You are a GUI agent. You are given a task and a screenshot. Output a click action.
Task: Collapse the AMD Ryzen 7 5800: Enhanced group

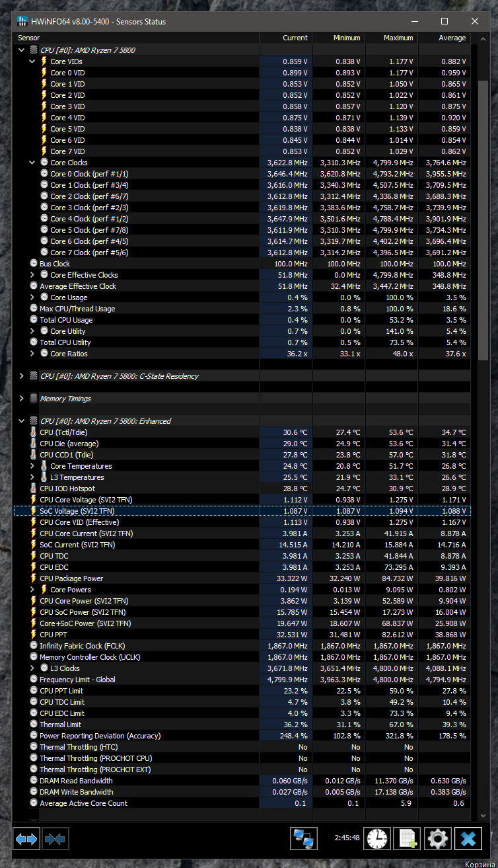pyautogui.click(x=21, y=421)
